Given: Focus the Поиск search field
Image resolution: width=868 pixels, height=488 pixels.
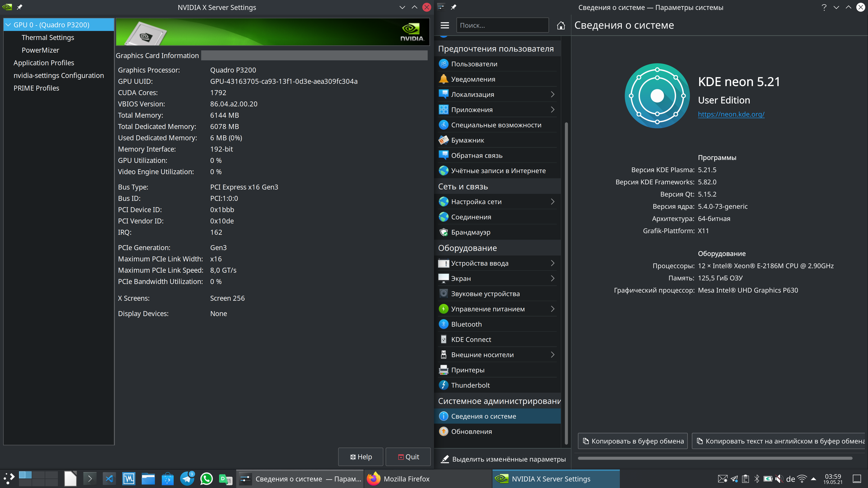Looking at the screenshot, I should [502, 25].
